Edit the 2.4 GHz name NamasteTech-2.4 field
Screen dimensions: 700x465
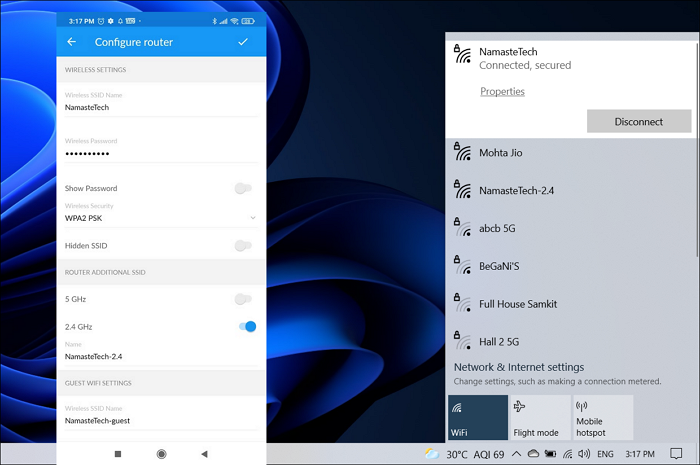click(161, 356)
